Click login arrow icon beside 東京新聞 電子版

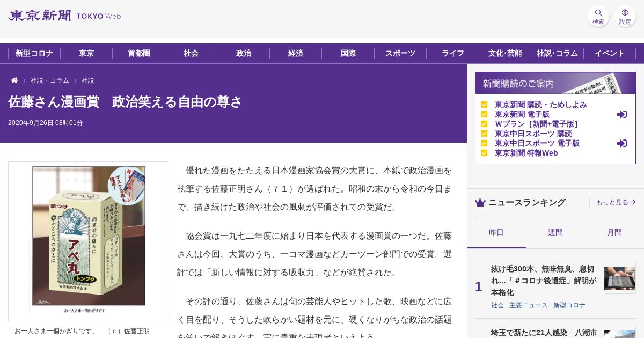[x=622, y=114]
